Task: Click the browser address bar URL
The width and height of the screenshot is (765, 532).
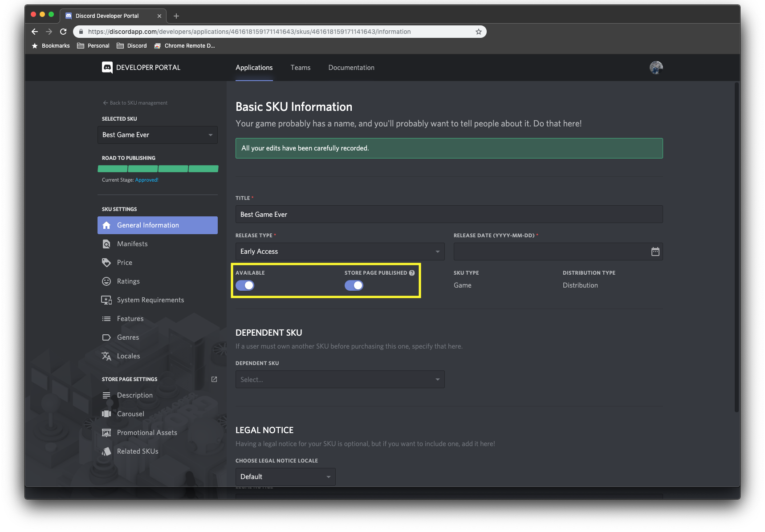Action: 249,32
